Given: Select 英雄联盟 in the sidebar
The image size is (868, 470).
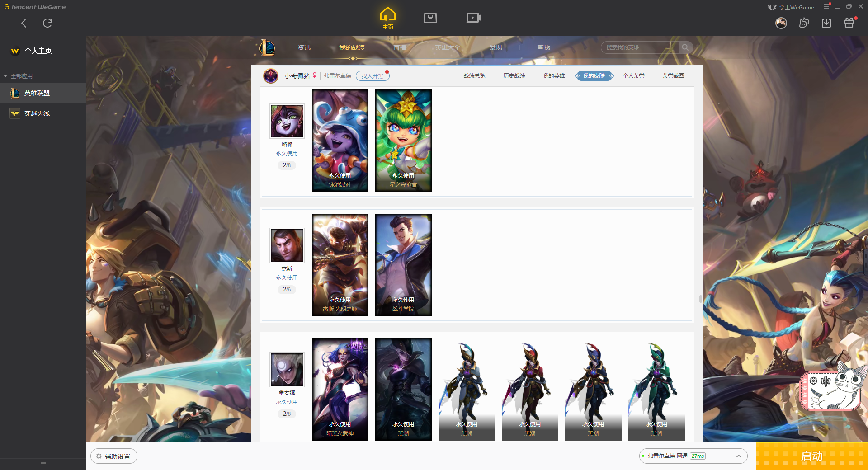Looking at the screenshot, I should (x=43, y=93).
